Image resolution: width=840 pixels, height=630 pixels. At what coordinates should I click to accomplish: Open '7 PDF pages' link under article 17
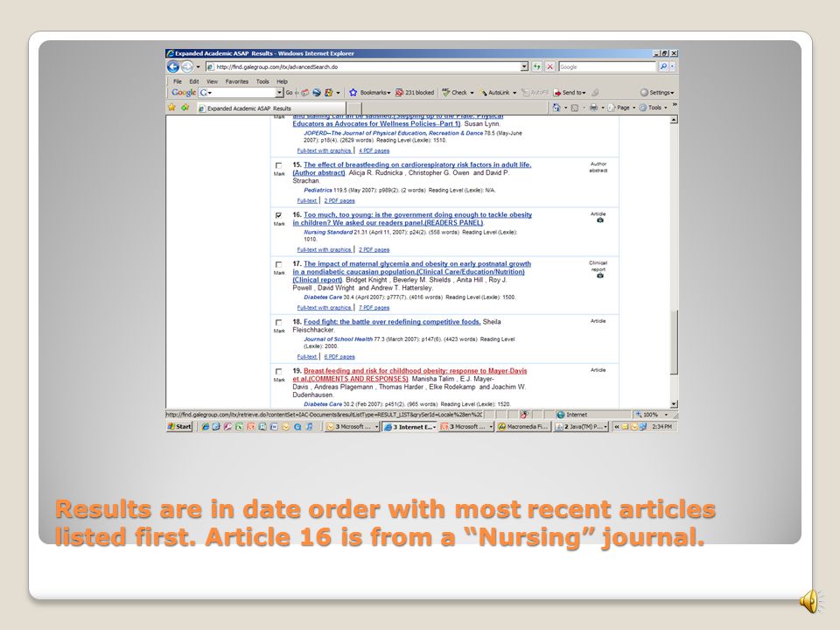pyautogui.click(x=374, y=307)
